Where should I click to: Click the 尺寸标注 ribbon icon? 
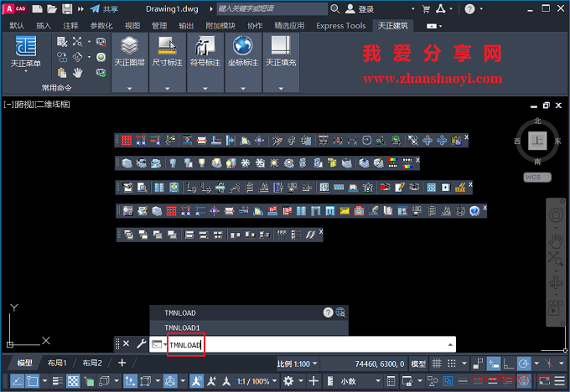(167, 45)
